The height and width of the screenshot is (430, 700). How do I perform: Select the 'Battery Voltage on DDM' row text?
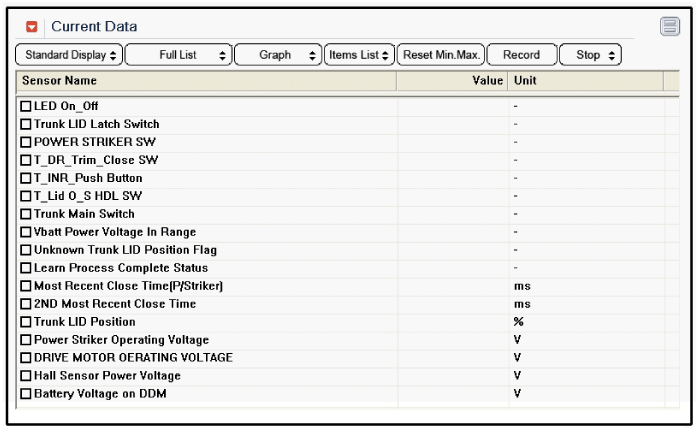[100, 394]
